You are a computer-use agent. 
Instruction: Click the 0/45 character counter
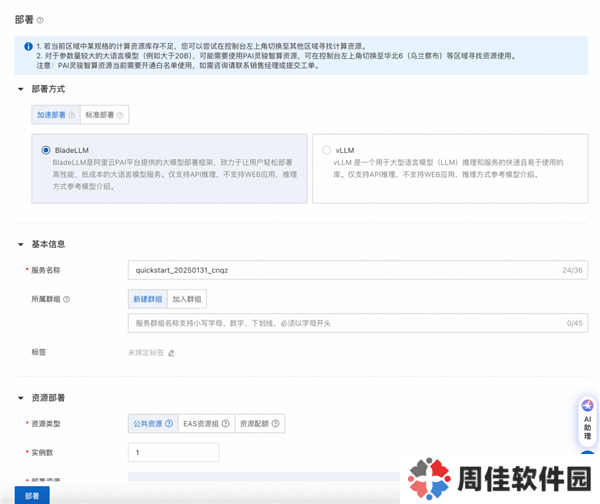tap(575, 323)
